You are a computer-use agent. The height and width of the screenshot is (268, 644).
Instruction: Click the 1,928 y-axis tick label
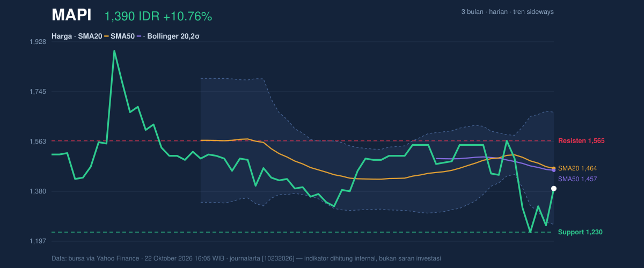coord(37,42)
